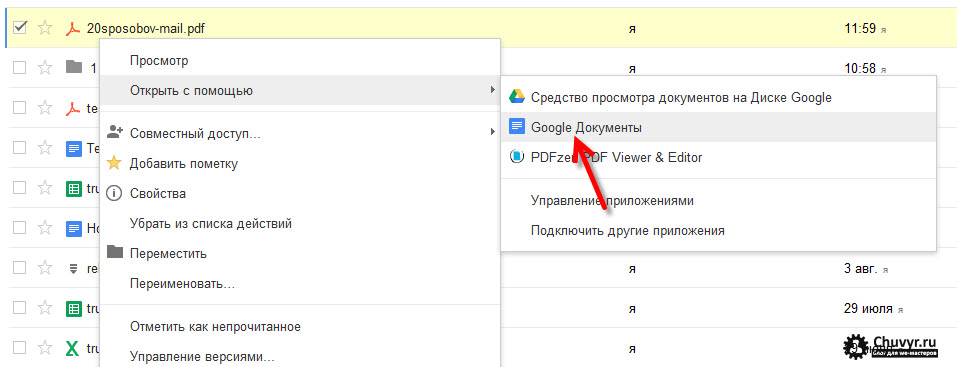
Task: Choose Просмотр from the context menu
Action: coord(159,61)
